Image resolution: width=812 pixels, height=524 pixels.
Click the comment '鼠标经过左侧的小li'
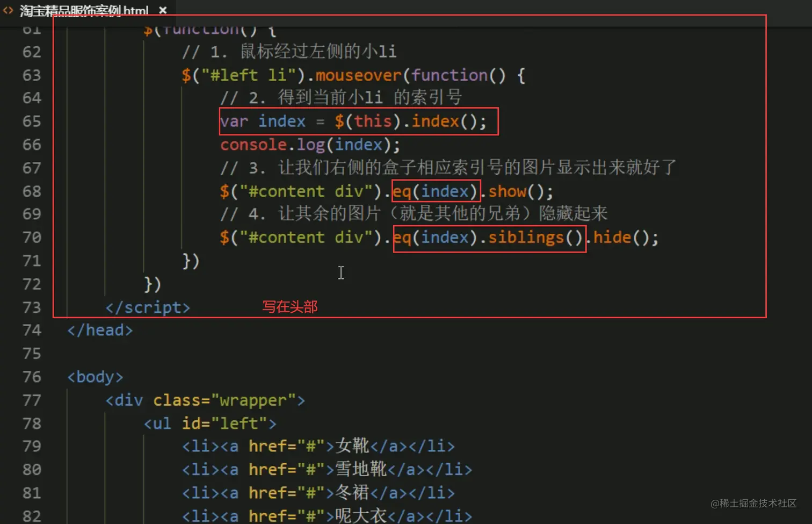[318, 52]
